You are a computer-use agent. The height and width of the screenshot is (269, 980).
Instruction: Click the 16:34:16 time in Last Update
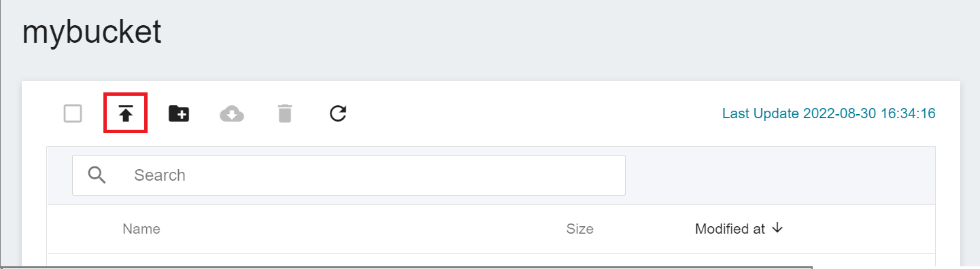907,113
